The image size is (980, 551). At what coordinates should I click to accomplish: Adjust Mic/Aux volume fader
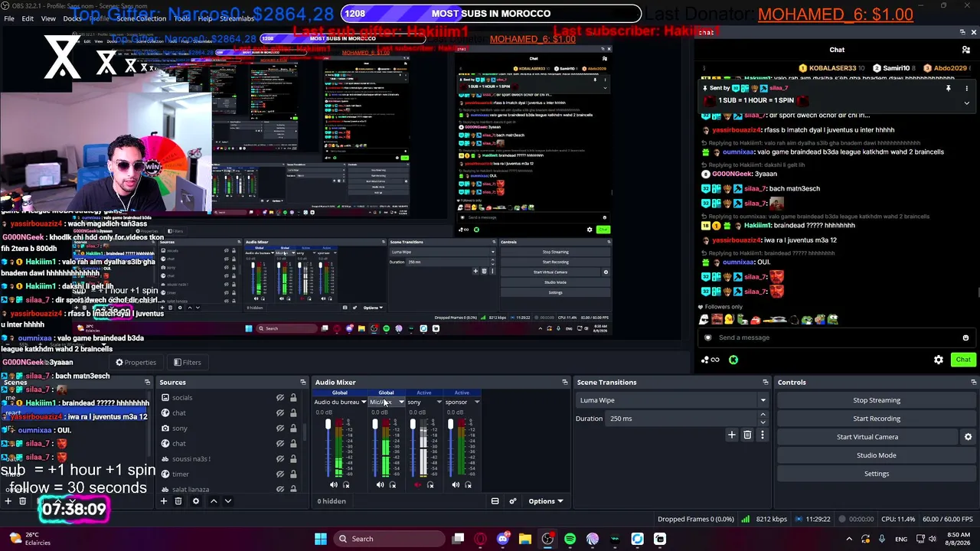pos(374,425)
